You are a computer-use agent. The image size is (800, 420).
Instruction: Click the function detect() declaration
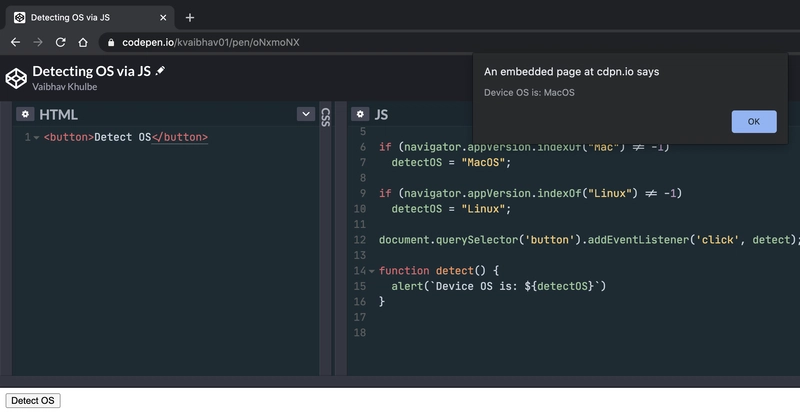pyautogui.click(x=439, y=270)
